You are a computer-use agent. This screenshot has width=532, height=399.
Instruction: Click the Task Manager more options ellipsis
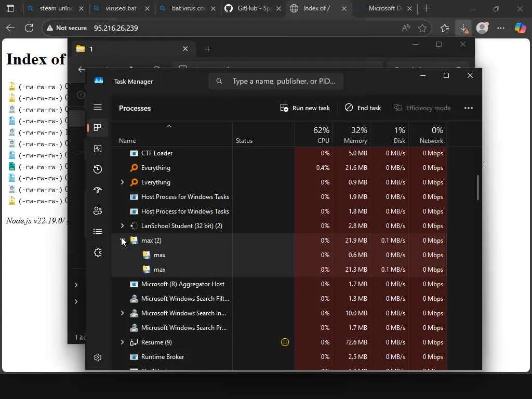(469, 108)
